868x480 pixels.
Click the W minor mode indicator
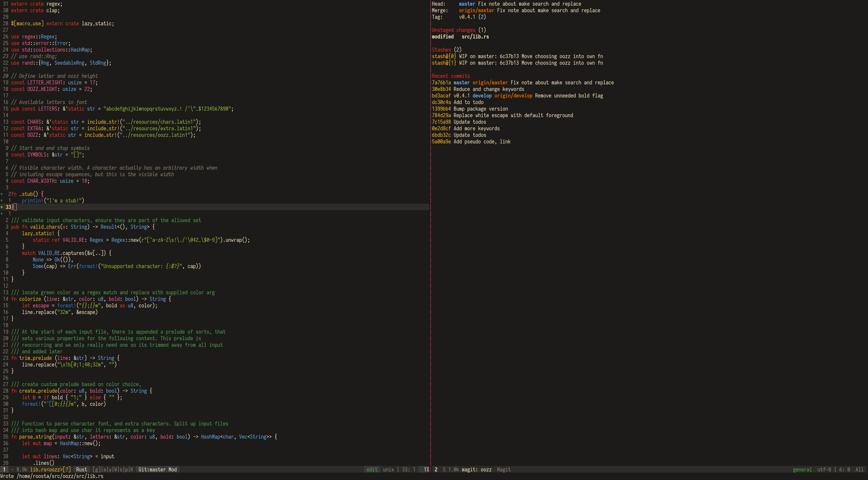(116, 469)
